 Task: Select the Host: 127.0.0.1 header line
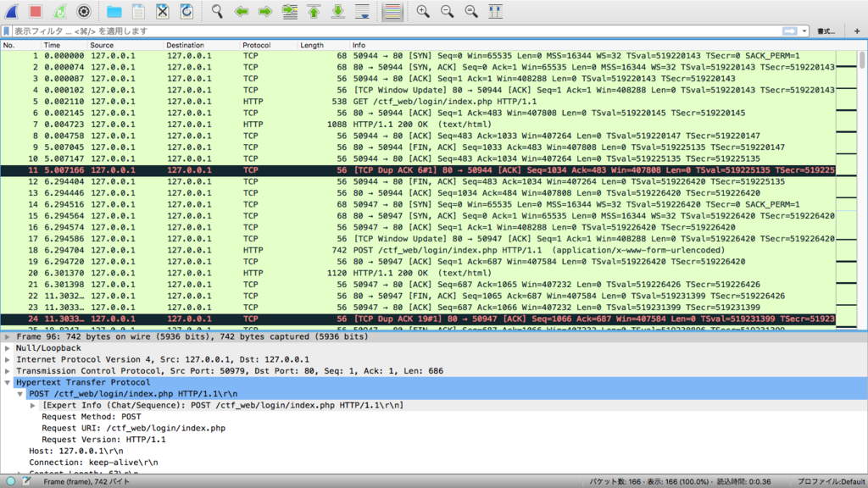pyautogui.click(x=75, y=451)
